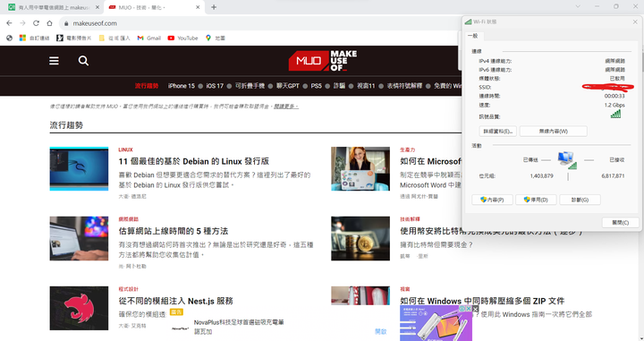
Task: Click the browser tab search chevron
Action: click(578, 6)
